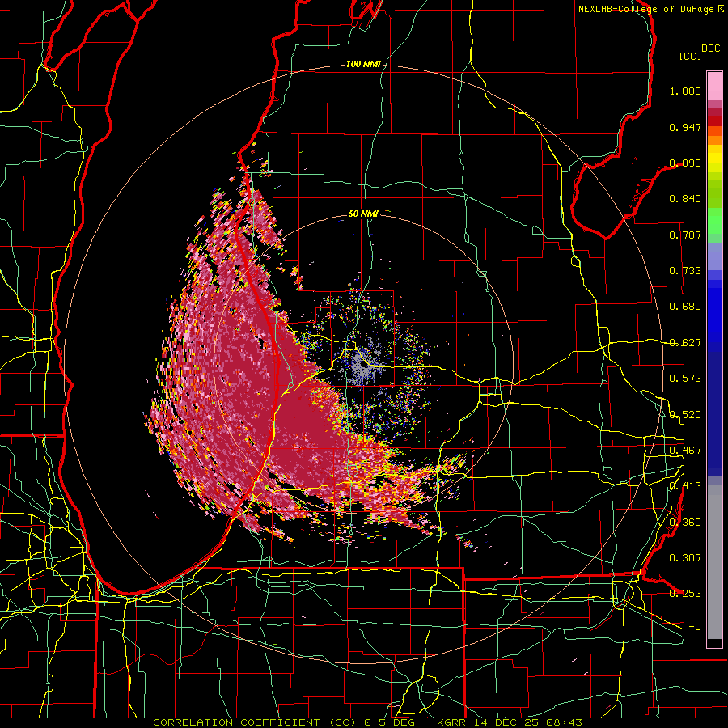Click the 0.307 value on the color scale
Screen dimensions: 728x728
(685, 557)
